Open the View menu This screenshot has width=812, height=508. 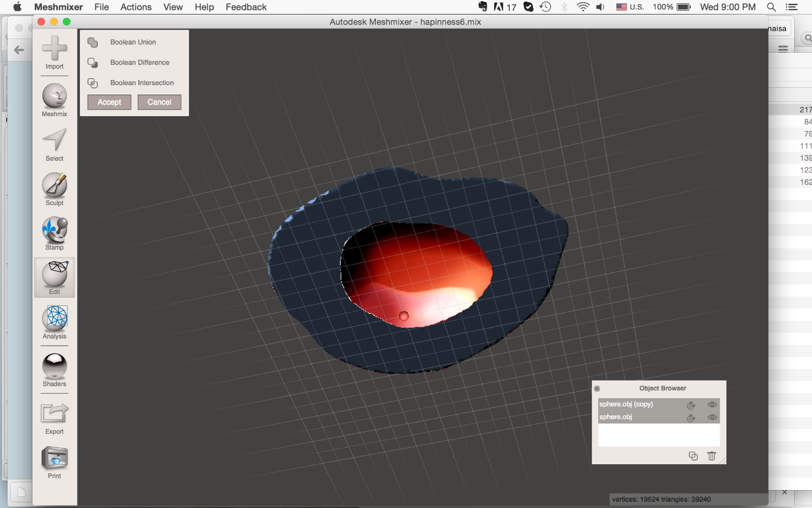[x=173, y=7]
